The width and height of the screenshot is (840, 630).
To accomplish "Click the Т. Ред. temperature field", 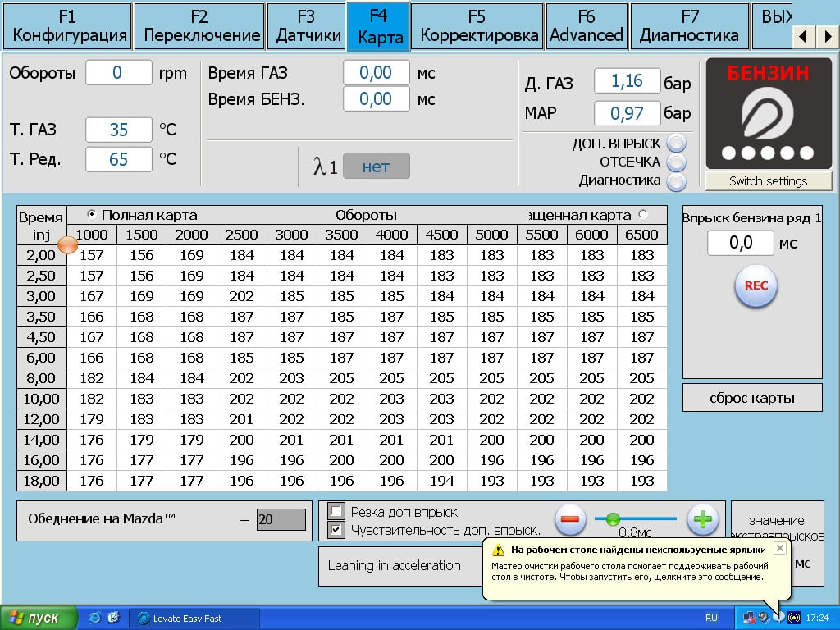I will pos(118,160).
